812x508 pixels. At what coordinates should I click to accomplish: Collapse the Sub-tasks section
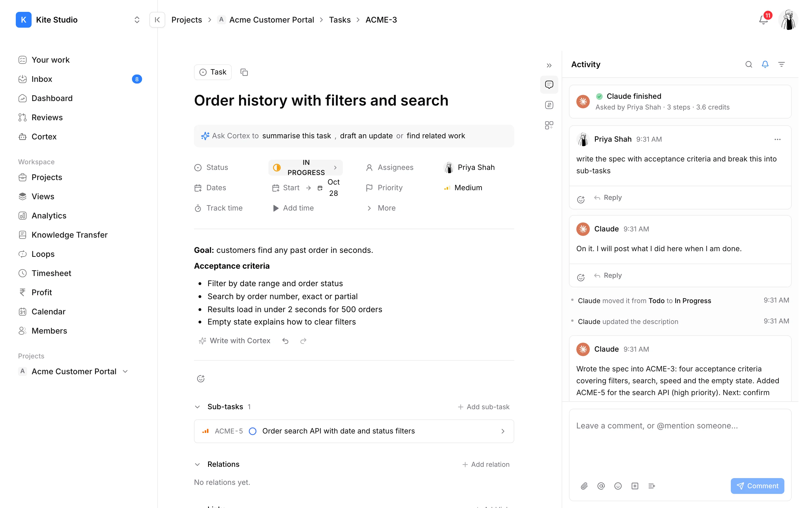point(197,407)
